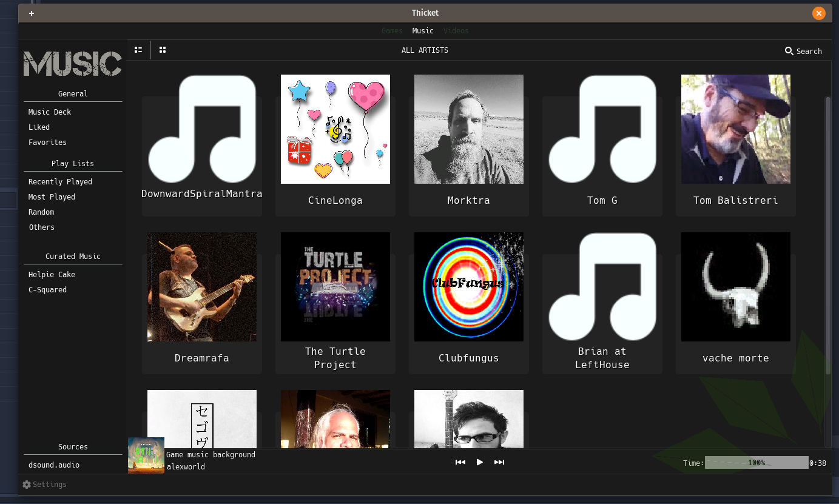
Task: Click the plus icon in title bar
Action: pos(32,13)
